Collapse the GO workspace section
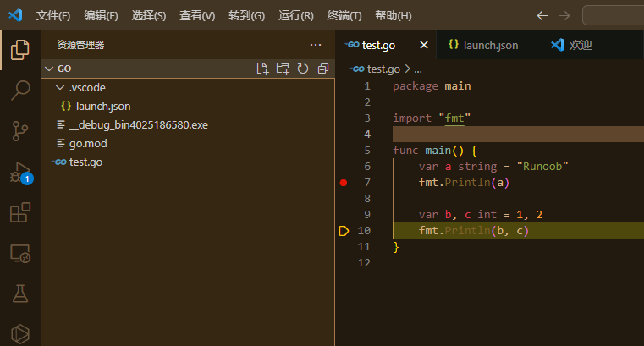This screenshot has width=644, height=346. [x=49, y=69]
